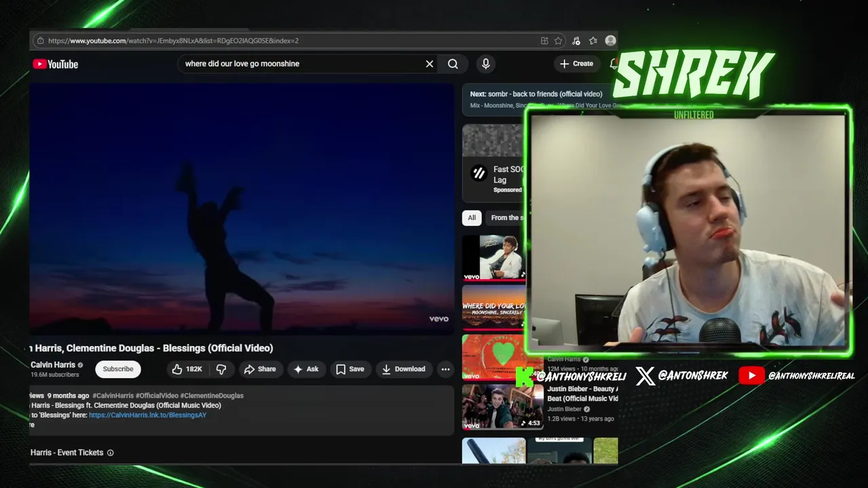Open the Create button menu
The image size is (868, 488).
[x=576, y=64]
